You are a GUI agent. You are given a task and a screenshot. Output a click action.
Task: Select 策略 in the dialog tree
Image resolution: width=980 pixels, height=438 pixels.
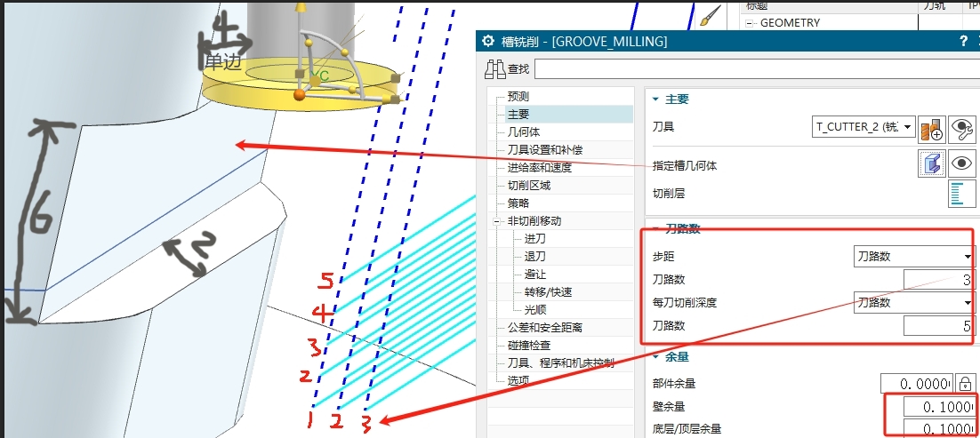518,203
